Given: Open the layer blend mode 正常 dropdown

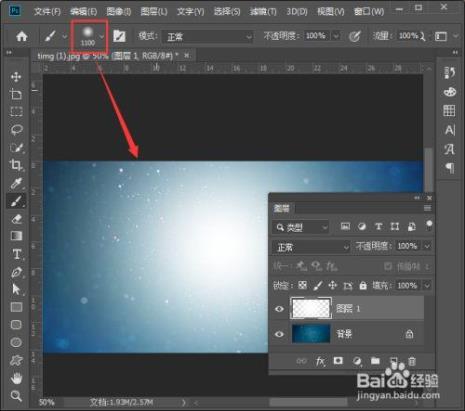Looking at the screenshot, I should pos(311,247).
